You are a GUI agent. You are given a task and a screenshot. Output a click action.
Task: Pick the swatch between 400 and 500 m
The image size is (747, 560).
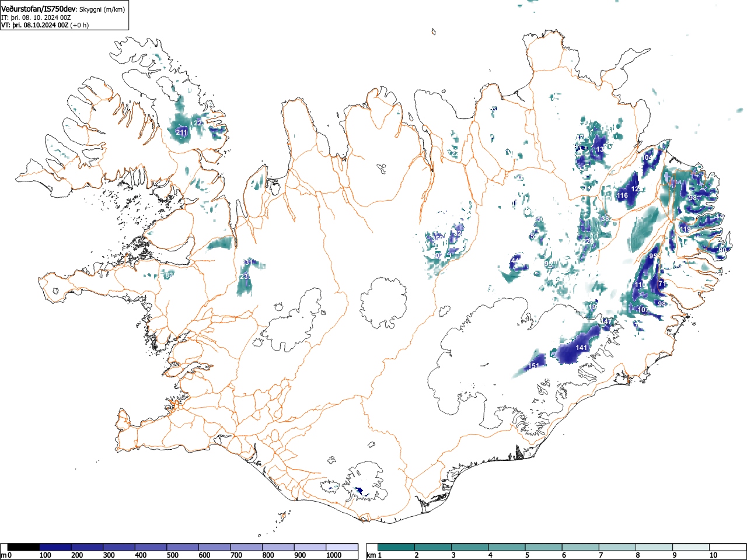tap(151, 547)
